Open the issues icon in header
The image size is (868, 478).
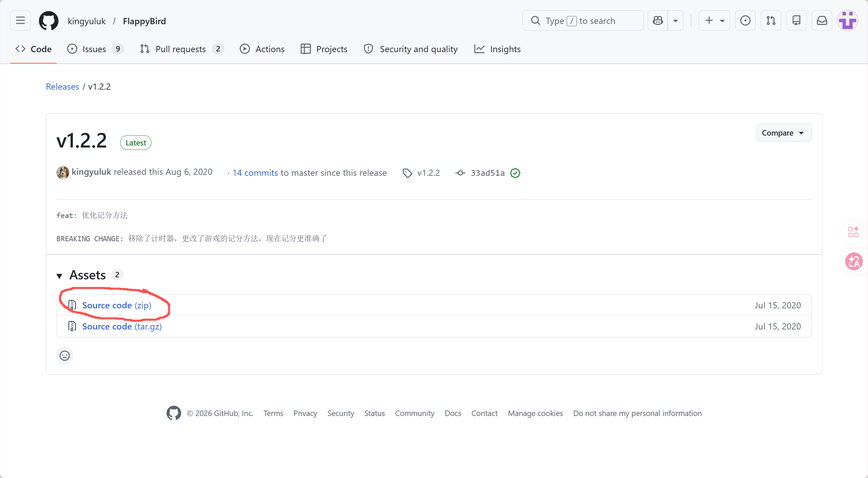pyautogui.click(x=745, y=20)
